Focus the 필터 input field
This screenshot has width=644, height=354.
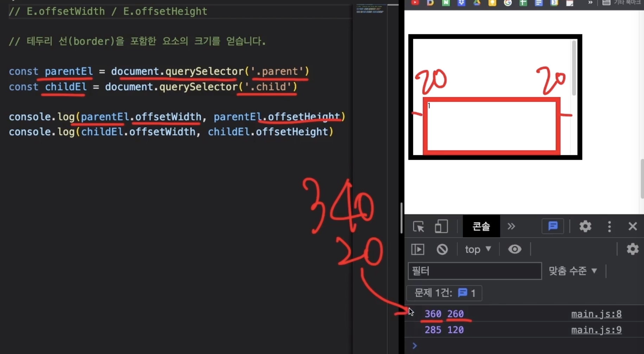click(475, 271)
